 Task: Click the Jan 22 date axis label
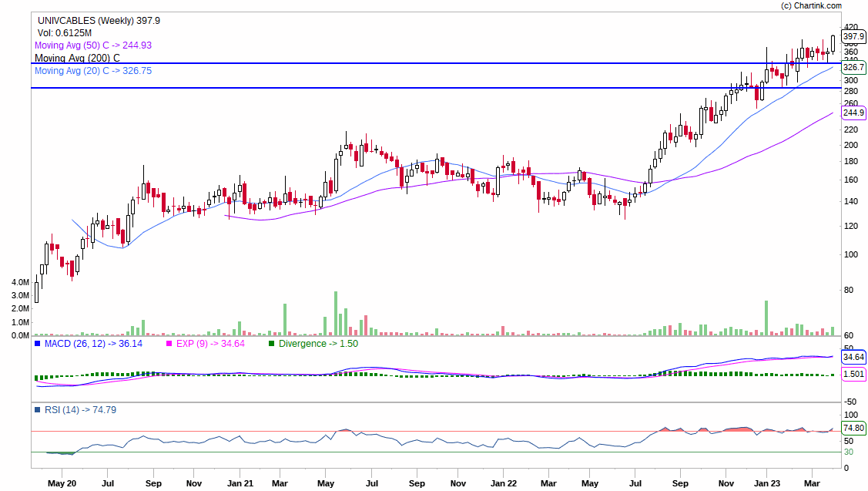[x=504, y=483]
